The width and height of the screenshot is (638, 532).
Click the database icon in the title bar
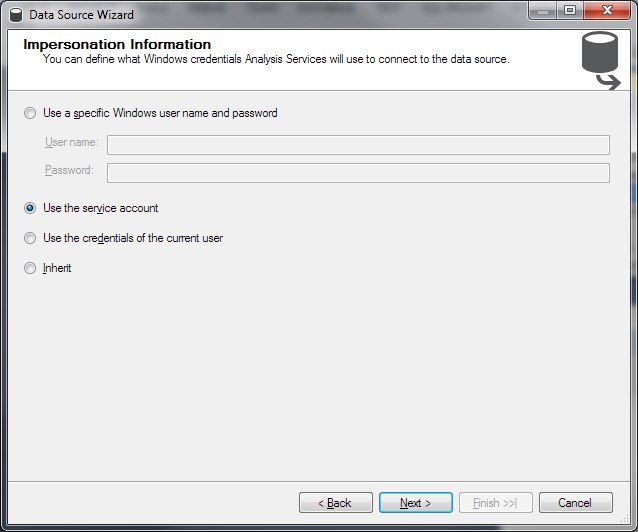point(16,15)
